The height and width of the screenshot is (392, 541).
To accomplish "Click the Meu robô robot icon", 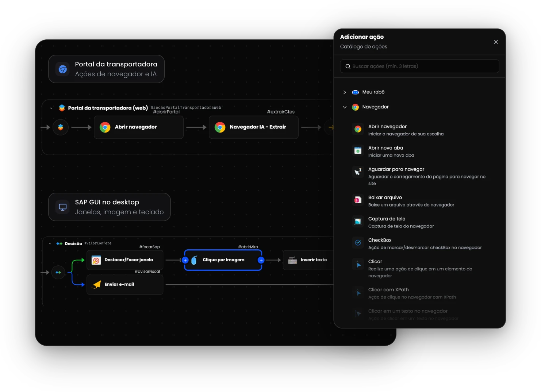I will point(355,92).
